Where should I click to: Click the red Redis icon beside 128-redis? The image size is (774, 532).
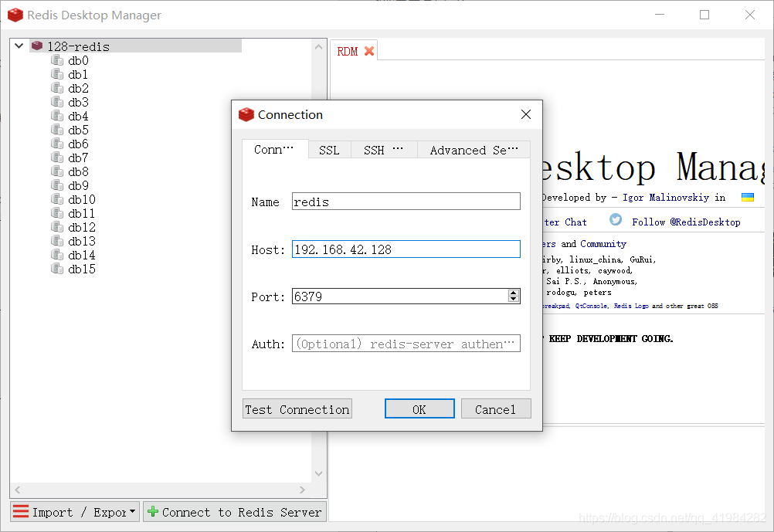click(37, 46)
